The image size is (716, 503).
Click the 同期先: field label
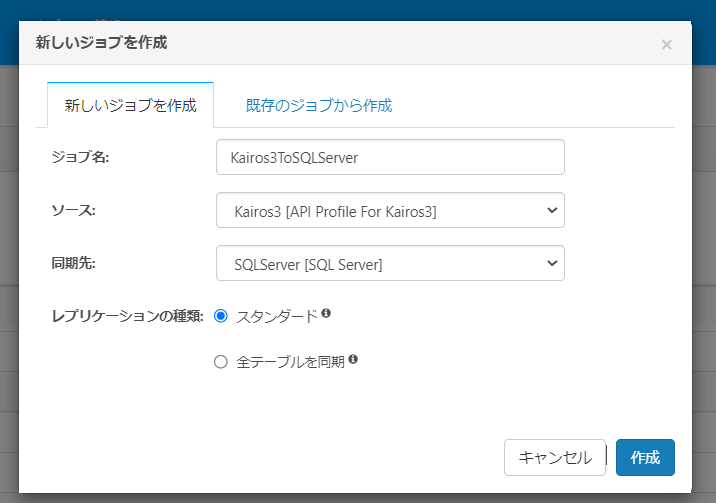tap(73, 264)
